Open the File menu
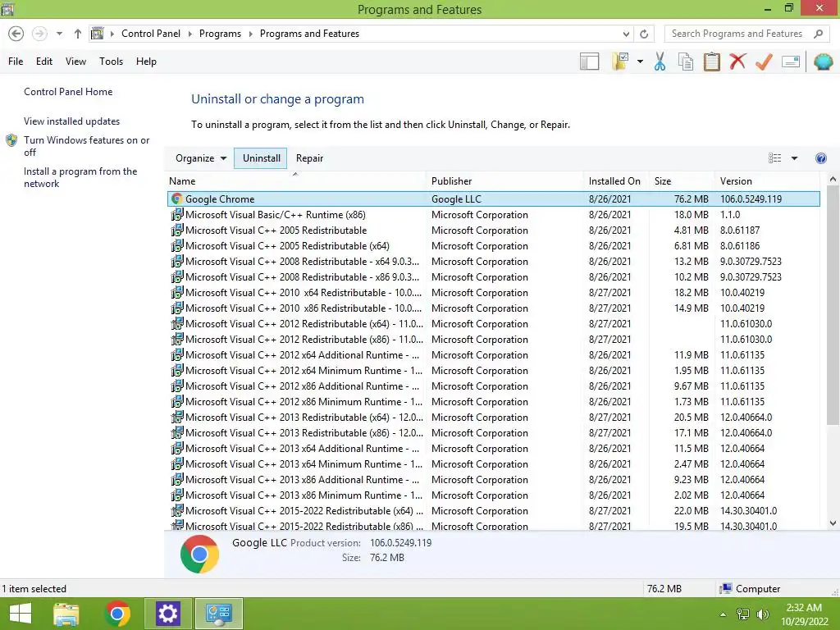This screenshot has width=840, height=630. 16,62
